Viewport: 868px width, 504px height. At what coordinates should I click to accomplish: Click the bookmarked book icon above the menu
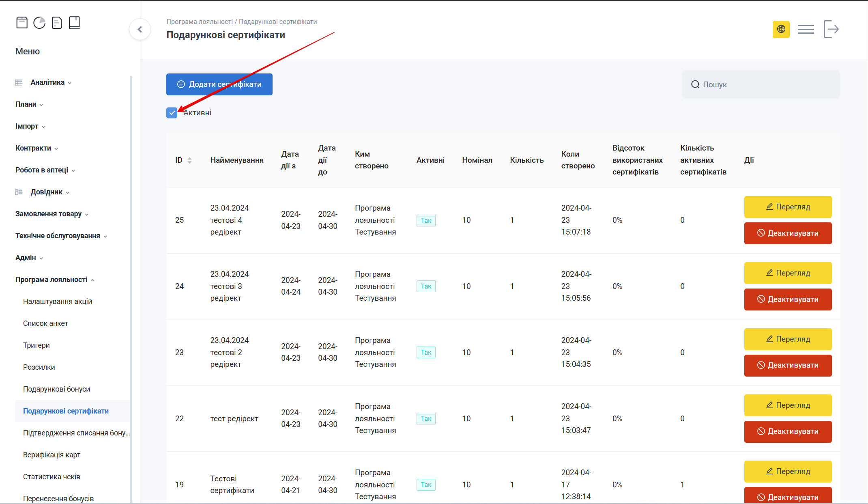pos(74,23)
